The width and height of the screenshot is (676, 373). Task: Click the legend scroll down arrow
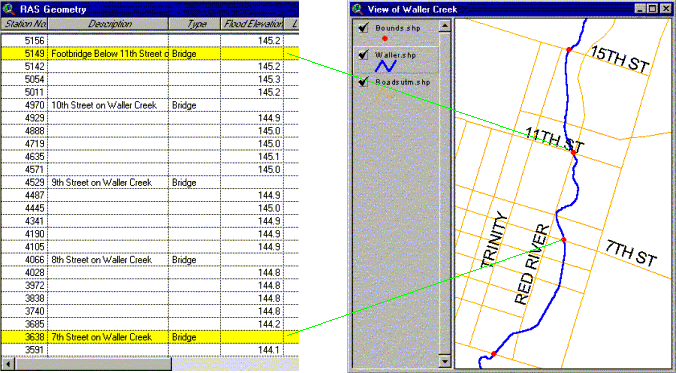[x=444, y=361]
